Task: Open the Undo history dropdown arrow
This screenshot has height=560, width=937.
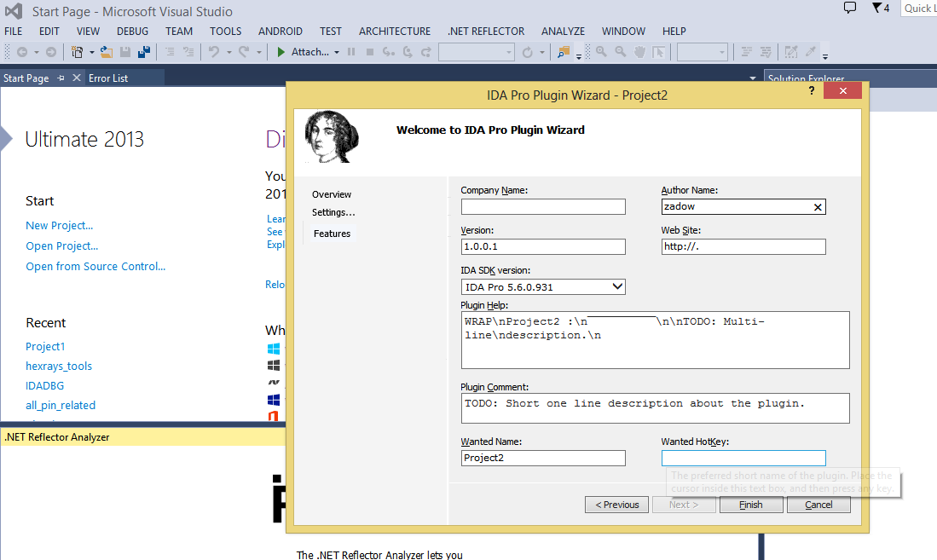Action: coord(228,53)
